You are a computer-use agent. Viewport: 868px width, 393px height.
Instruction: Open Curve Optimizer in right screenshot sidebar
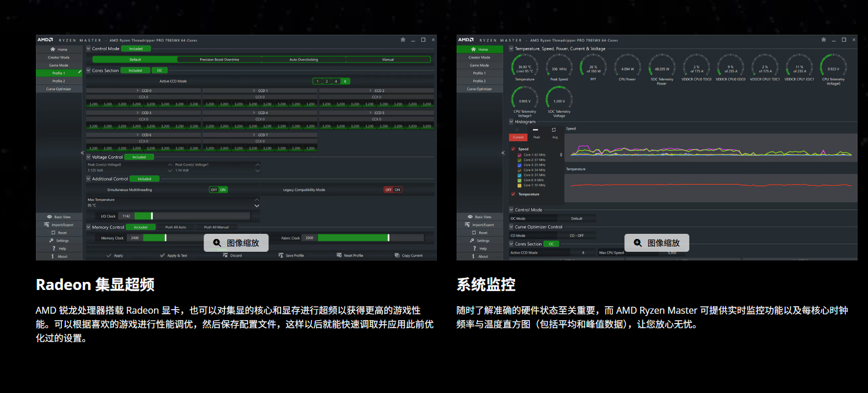pos(479,89)
